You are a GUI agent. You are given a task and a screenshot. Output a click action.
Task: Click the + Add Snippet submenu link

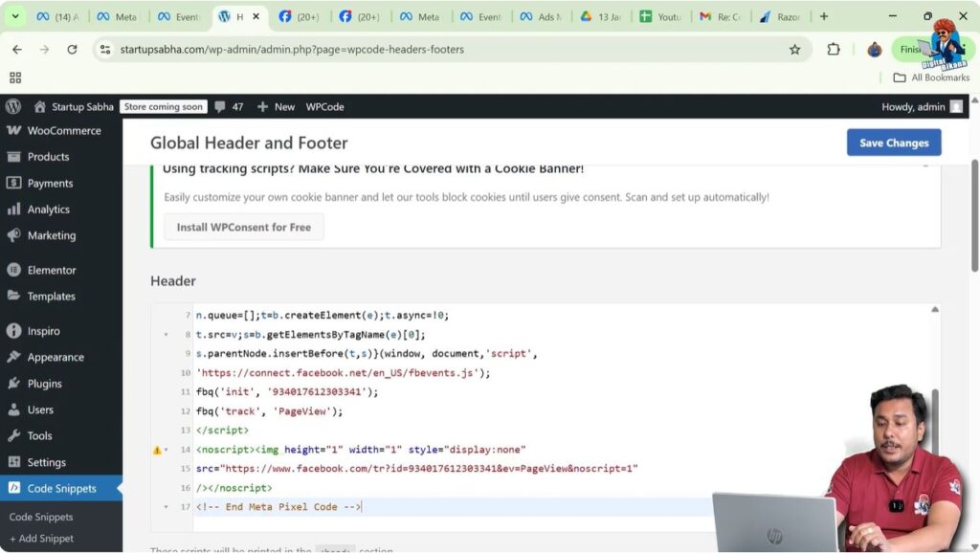(x=41, y=538)
